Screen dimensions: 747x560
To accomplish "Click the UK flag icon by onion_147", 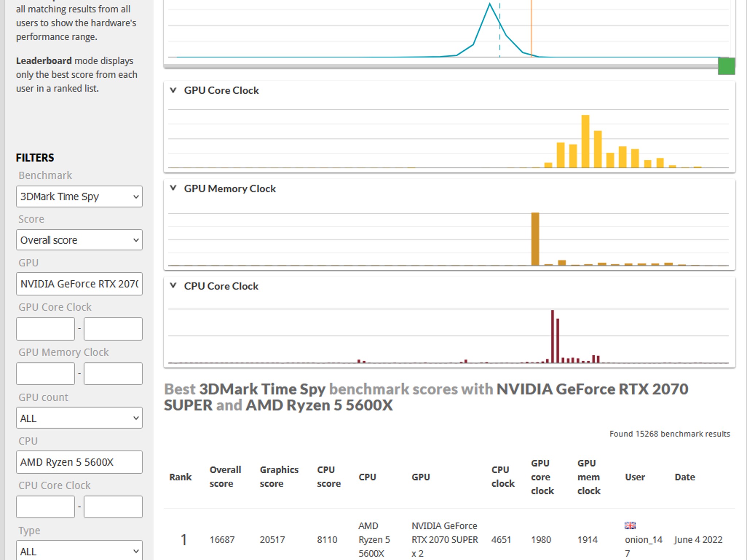I will 630,525.
